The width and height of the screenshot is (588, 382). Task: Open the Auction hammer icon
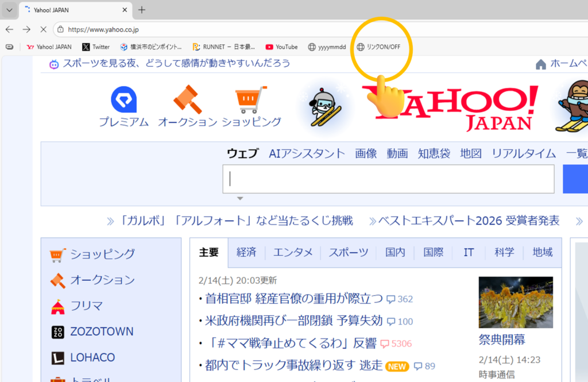[187, 99]
